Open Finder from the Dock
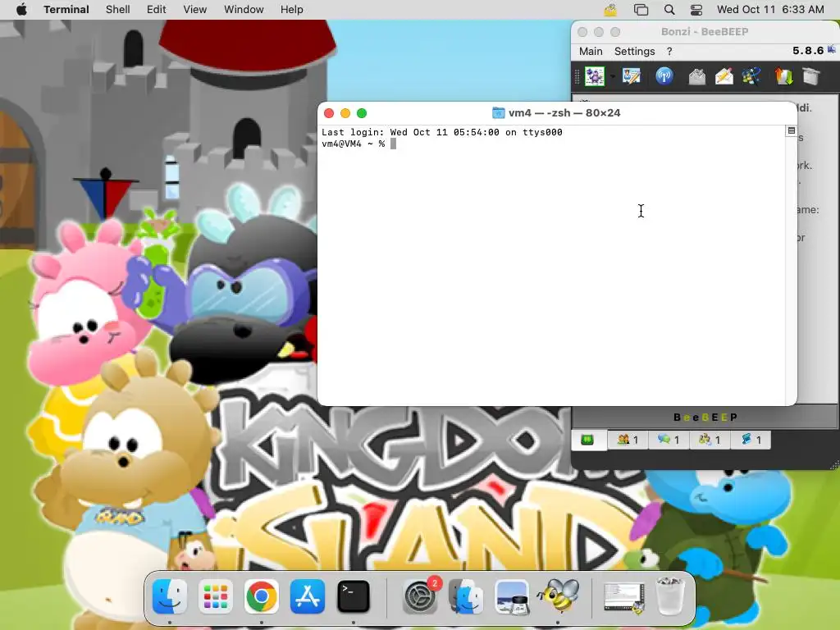The image size is (840, 630). pos(170,596)
